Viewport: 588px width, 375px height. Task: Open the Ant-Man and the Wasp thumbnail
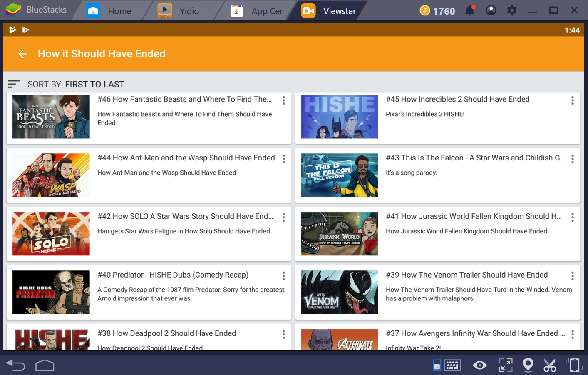pyautogui.click(x=51, y=175)
